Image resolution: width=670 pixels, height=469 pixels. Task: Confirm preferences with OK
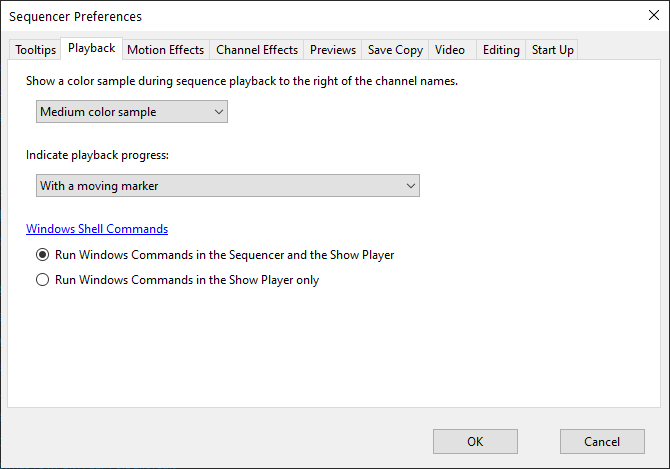pyautogui.click(x=475, y=442)
